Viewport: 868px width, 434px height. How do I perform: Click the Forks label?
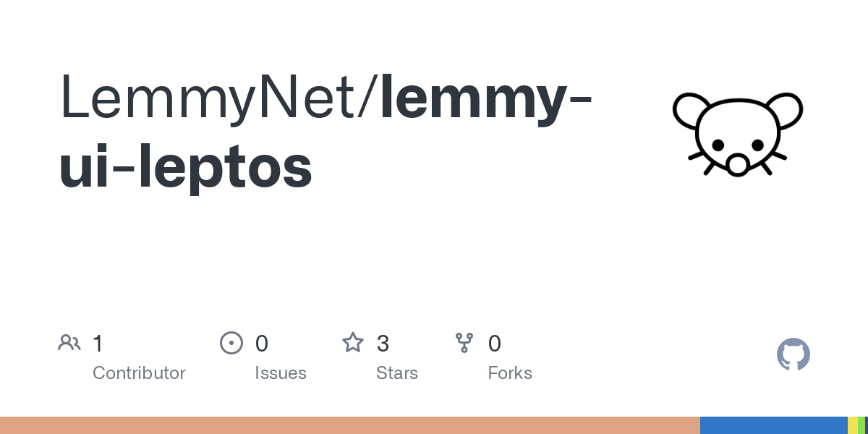pyautogui.click(x=510, y=373)
